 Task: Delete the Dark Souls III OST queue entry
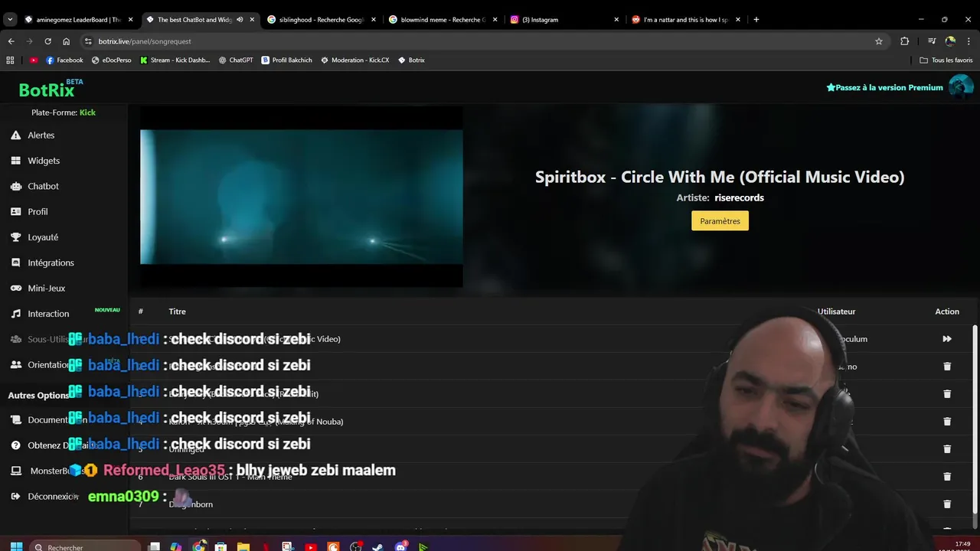(947, 477)
